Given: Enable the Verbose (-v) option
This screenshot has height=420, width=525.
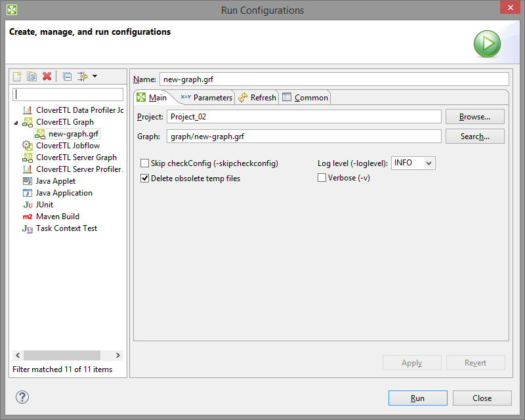Looking at the screenshot, I should (322, 178).
